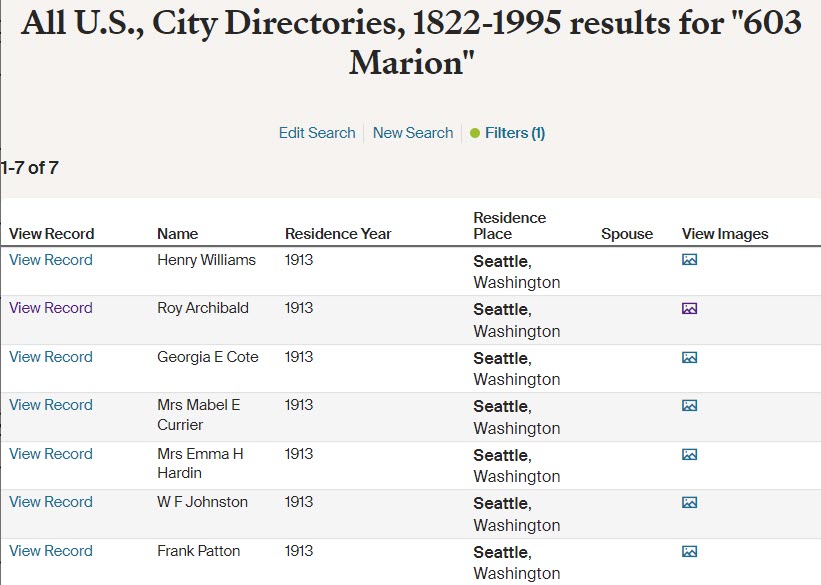
Task: View Record for Georgia E Cote
Action: 51,357
